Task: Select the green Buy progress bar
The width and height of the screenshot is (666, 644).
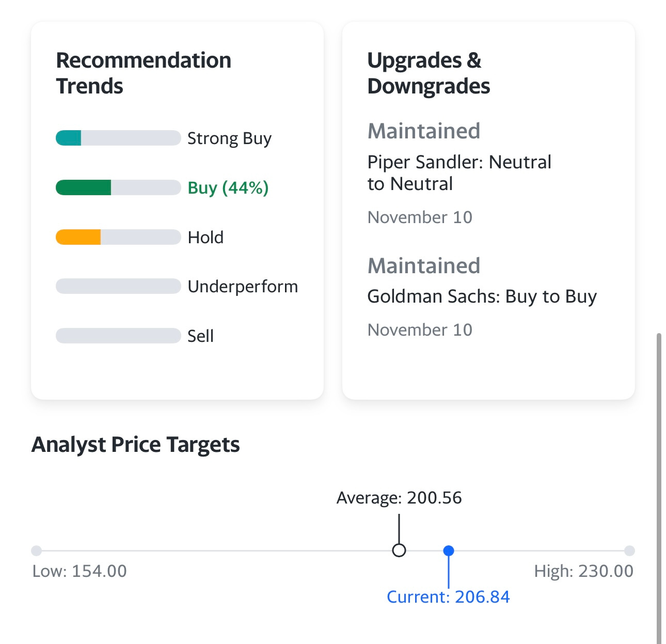Action: [x=117, y=187]
